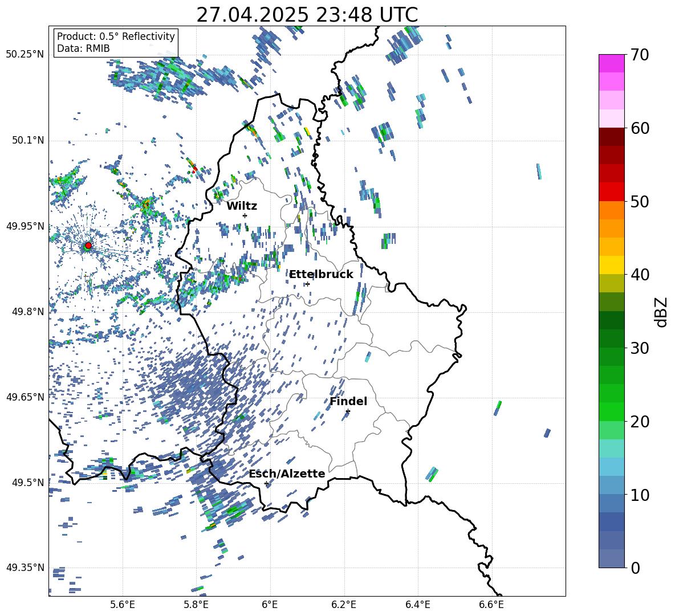
Task: Click the bright red swatch just above 50 dBZ
Action: coord(612,192)
